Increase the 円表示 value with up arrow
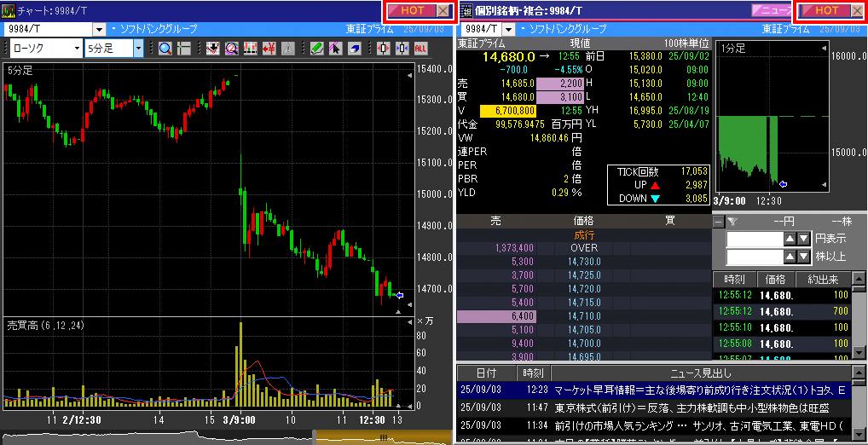Screen dimensions: 868x445 click(790, 240)
